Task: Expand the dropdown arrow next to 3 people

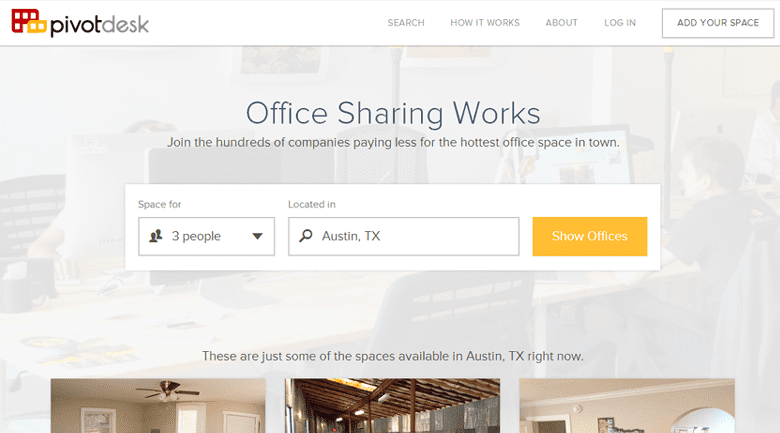Action: click(x=257, y=237)
